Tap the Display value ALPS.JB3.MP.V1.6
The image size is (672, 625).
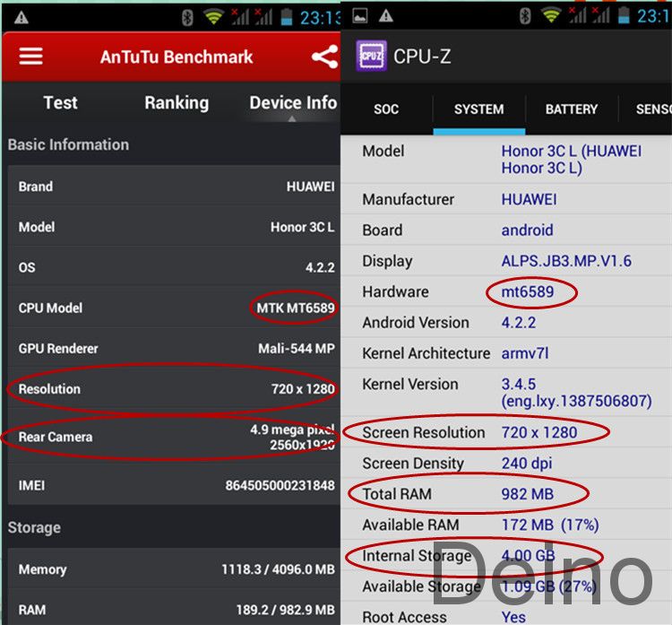point(566,261)
